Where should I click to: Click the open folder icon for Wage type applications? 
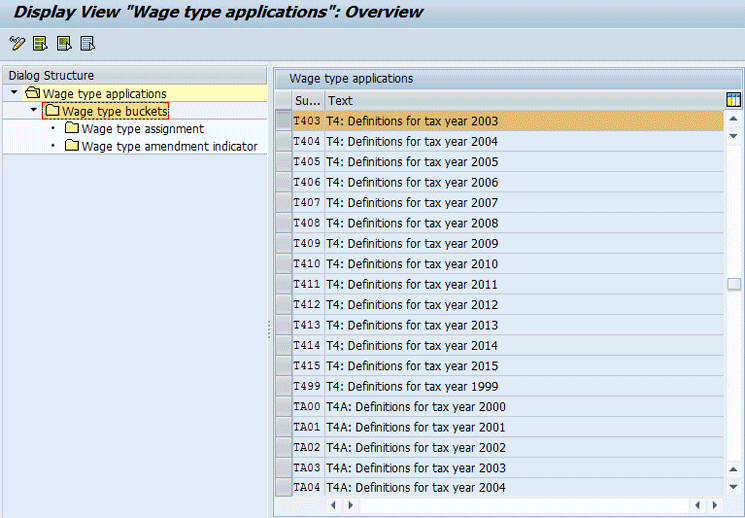pos(32,94)
